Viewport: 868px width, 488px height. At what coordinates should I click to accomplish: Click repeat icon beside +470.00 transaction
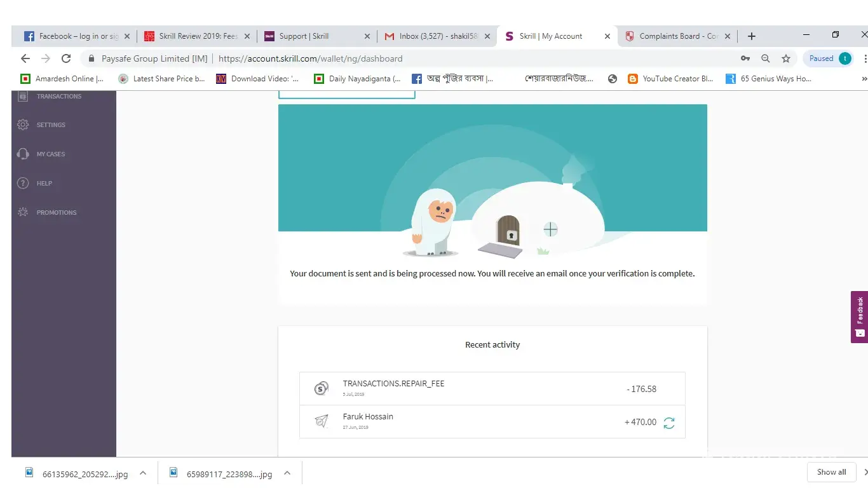coord(669,423)
